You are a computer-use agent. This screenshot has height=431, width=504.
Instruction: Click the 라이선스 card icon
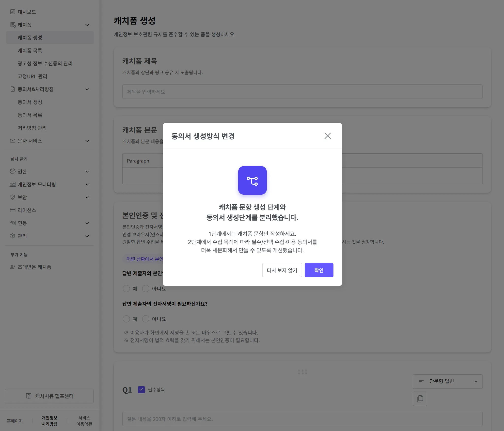[13, 210]
